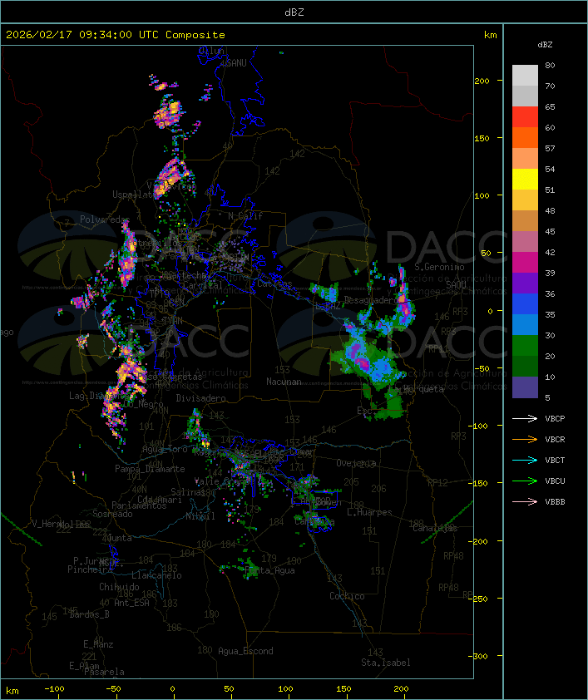The height and width of the screenshot is (700, 588).
Task: Click the 10 value on the color scale
Action: [550, 377]
